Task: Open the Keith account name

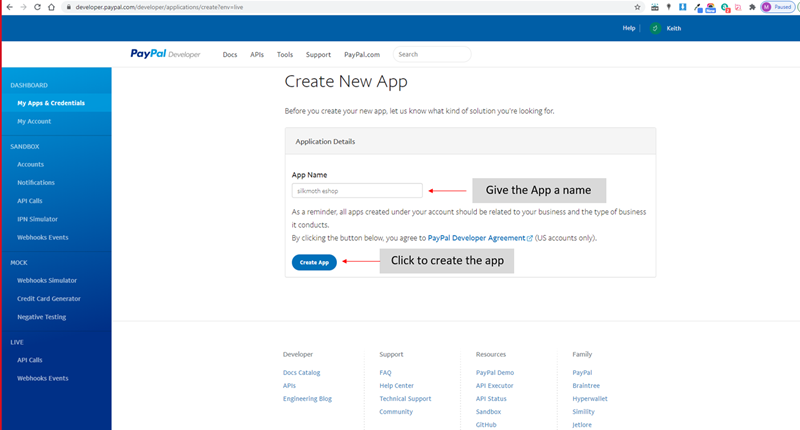Action: coord(673,29)
